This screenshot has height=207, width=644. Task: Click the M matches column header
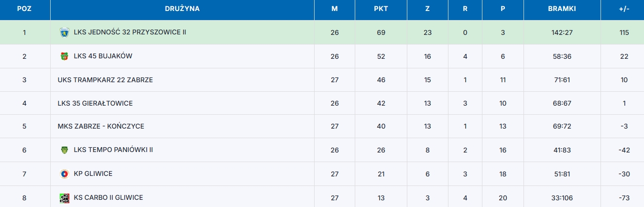(335, 9)
